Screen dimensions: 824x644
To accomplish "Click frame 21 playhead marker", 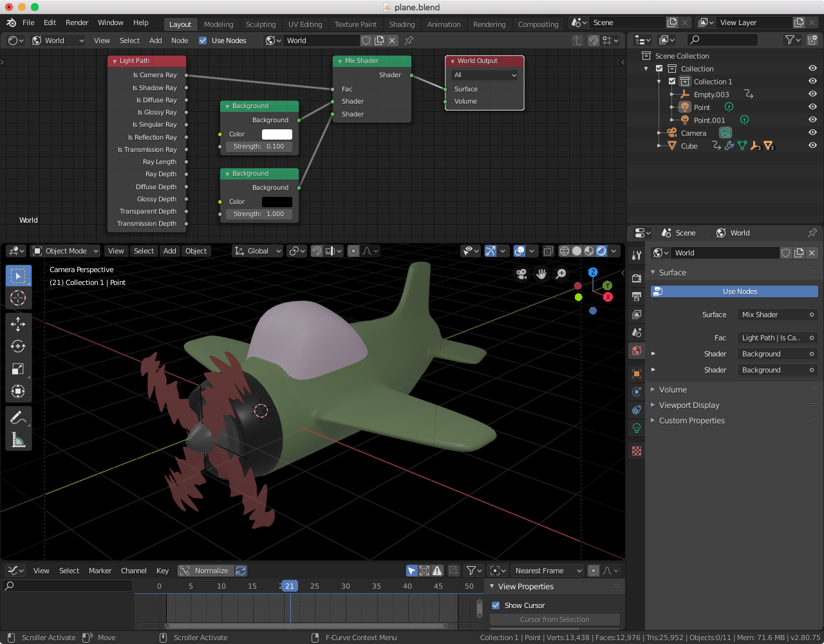I will click(x=290, y=586).
